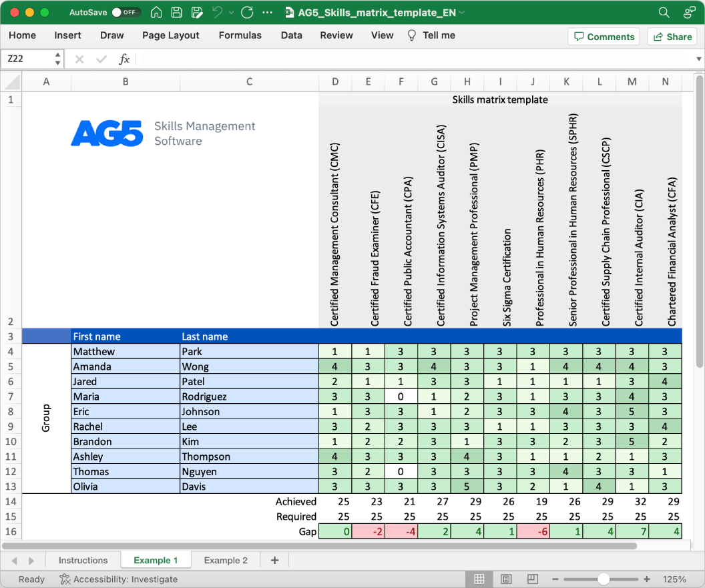Add a new sheet with plus icon
Image resolution: width=705 pixels, height=588 pixels.
click(274, 561)
